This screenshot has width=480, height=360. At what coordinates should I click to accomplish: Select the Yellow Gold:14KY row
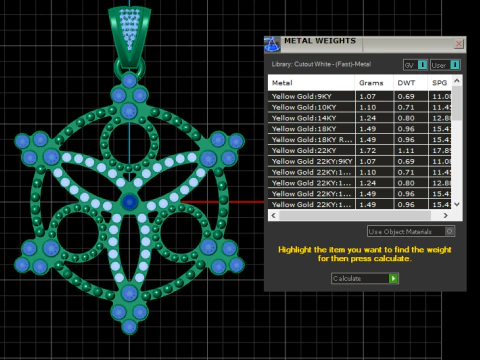(360, 118)
